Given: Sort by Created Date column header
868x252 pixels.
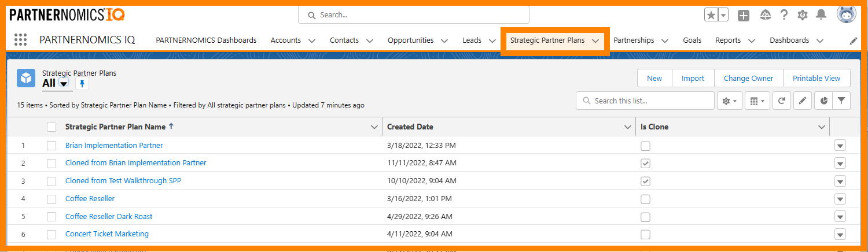Looking at the screenshot, I should click(410, 127).
